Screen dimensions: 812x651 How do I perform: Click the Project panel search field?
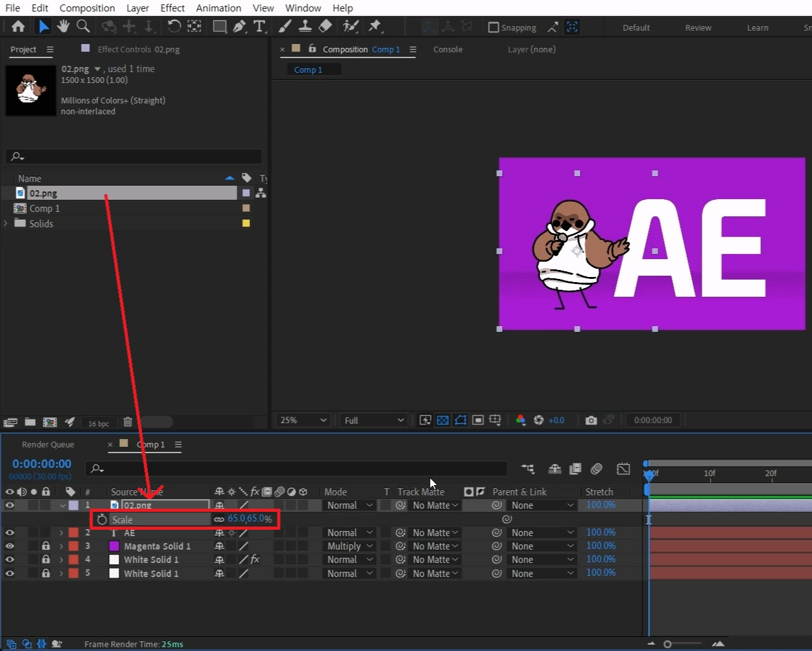[133, 156]
